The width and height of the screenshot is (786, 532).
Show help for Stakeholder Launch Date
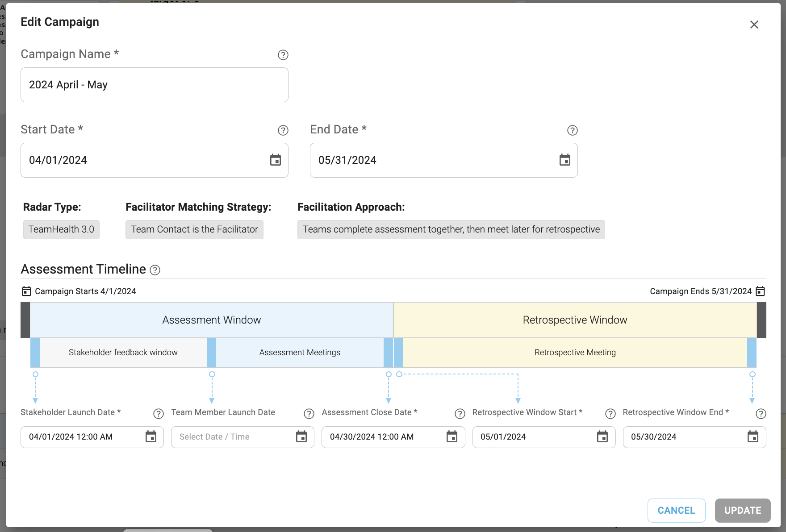159,414
